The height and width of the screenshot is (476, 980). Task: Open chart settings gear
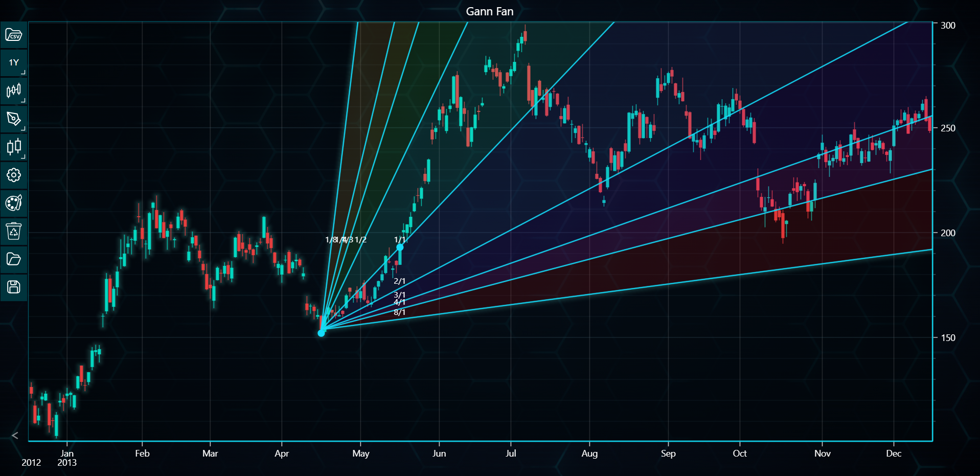(x=14, y=175)
